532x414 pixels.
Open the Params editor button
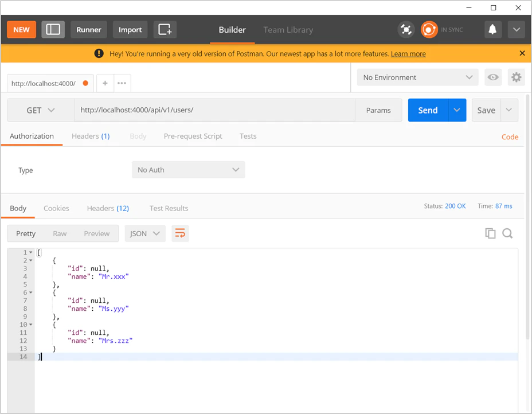pyautogui.click(x=378, y=110)
